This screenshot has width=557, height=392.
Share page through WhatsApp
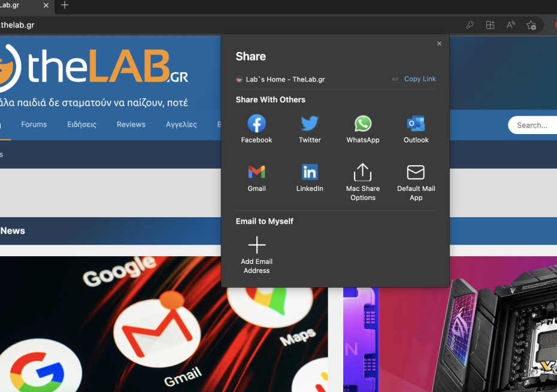tap(363, 129)
